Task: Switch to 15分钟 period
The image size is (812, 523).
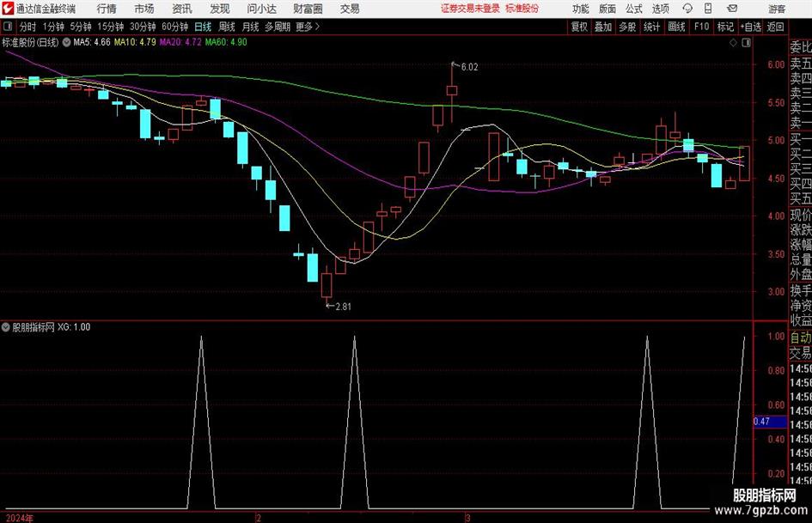Action: tap(110, 27)
